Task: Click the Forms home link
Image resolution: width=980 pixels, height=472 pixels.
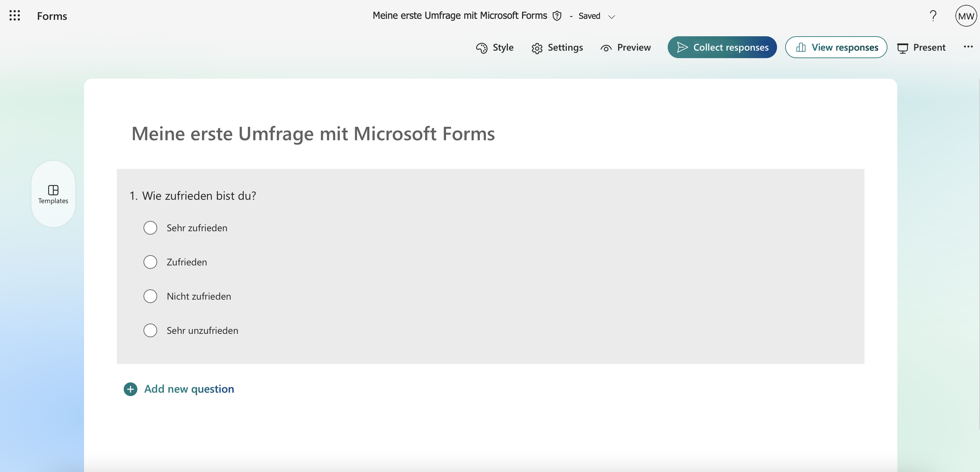Action: click(52, 16)
